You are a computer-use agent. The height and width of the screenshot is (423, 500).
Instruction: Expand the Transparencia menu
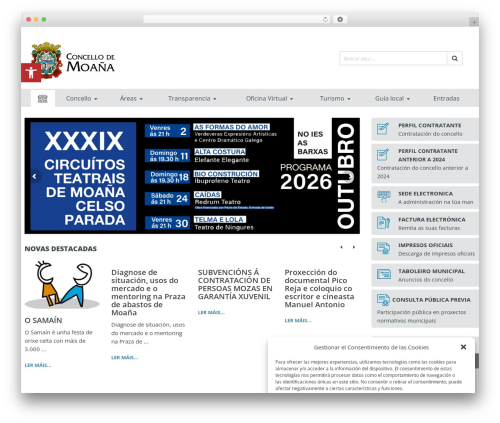[192, 98]
